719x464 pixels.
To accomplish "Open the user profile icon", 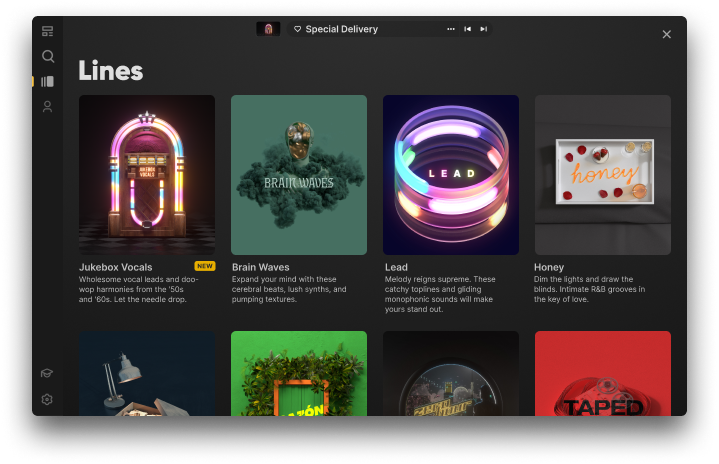I will pyautogui.click(x=47, y=107).
